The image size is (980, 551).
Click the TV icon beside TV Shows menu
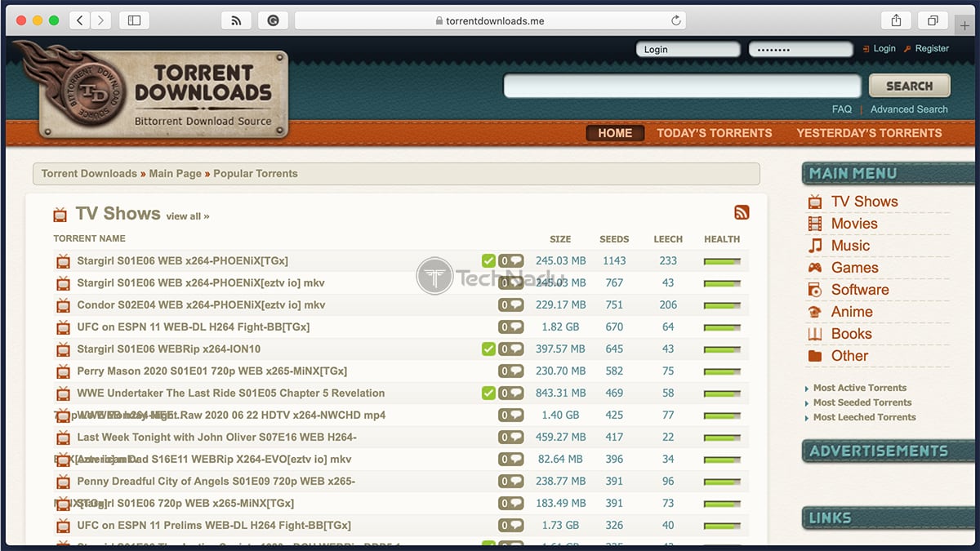814,202
